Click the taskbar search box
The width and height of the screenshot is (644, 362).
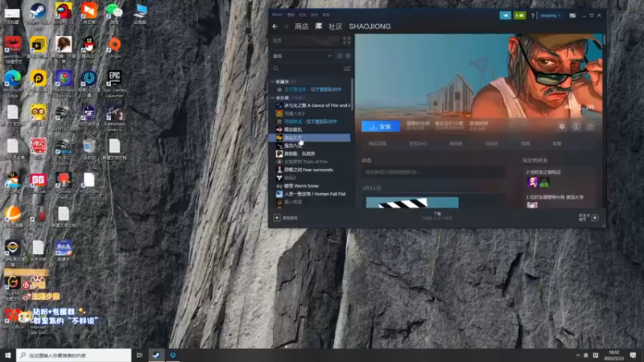[74, 356]
